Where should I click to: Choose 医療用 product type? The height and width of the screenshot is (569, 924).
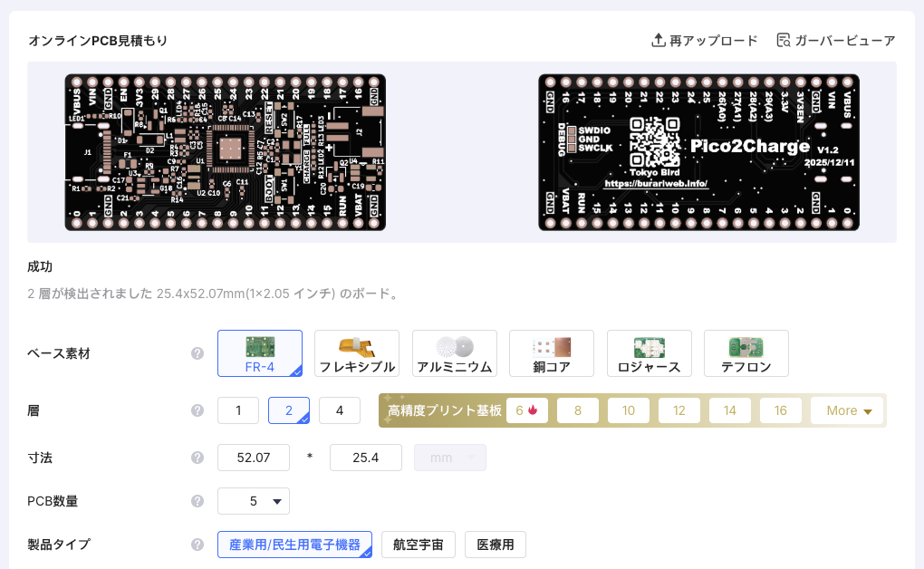(496, 545)
